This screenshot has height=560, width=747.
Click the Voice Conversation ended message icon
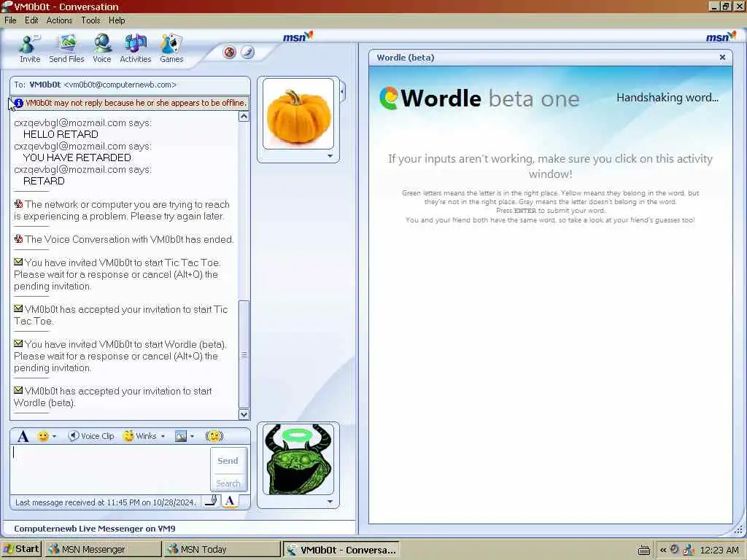(18, 238)
